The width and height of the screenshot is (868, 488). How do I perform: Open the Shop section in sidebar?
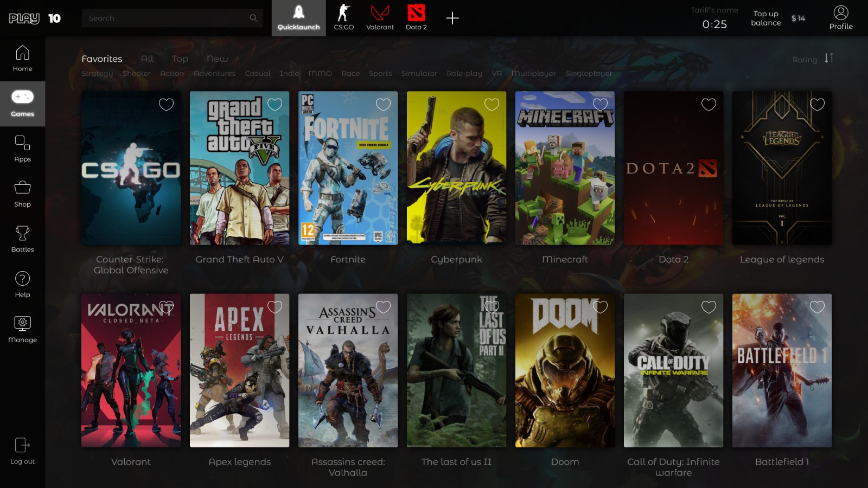point(22,194)
